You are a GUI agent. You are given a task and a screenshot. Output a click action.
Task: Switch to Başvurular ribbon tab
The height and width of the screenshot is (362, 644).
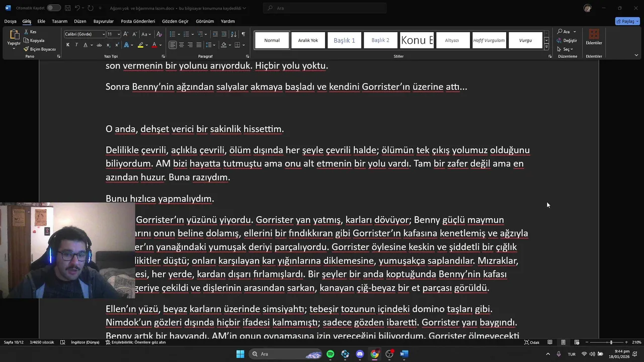click(104, 21)
